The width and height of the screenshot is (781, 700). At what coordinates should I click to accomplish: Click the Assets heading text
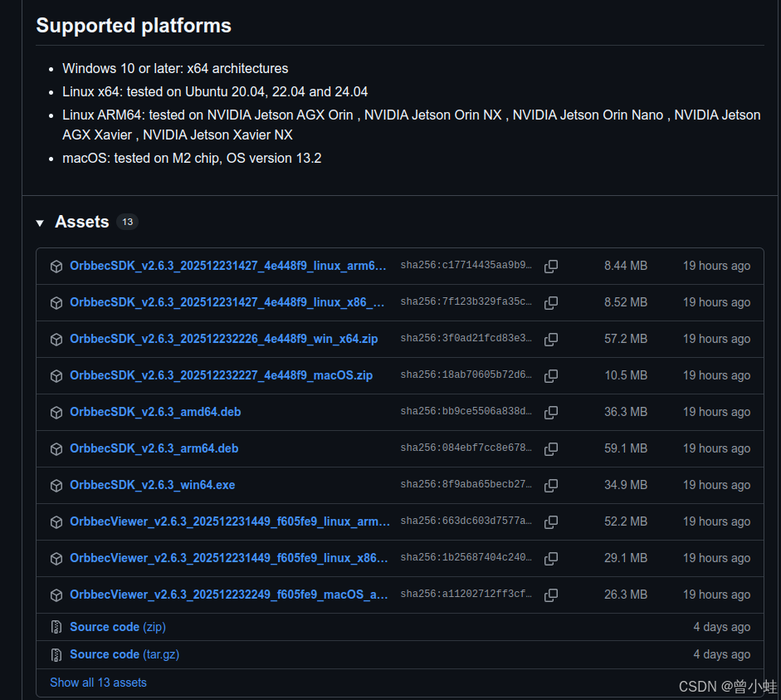(81, 222)
